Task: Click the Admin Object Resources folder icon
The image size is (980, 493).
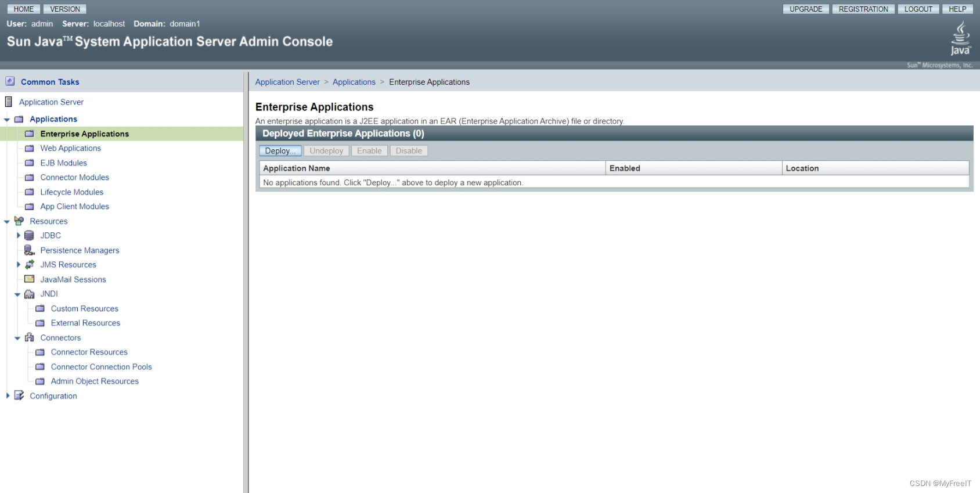Action: click(x=40, y=382)
